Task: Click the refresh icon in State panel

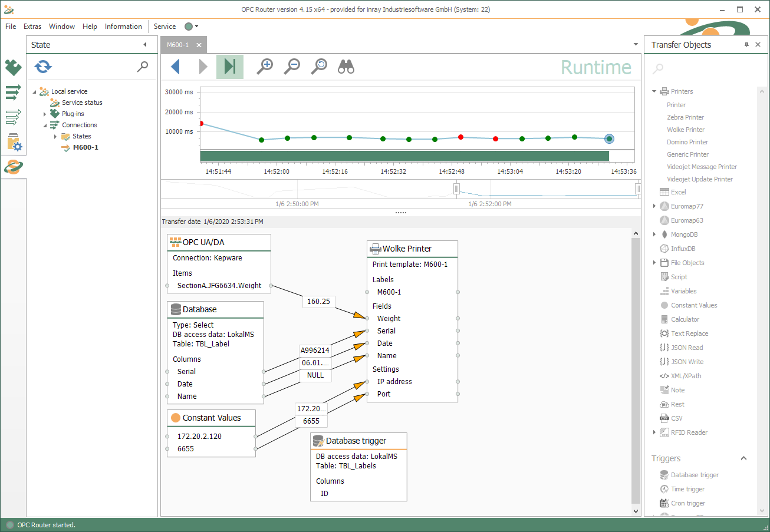Action: [43, 67]
